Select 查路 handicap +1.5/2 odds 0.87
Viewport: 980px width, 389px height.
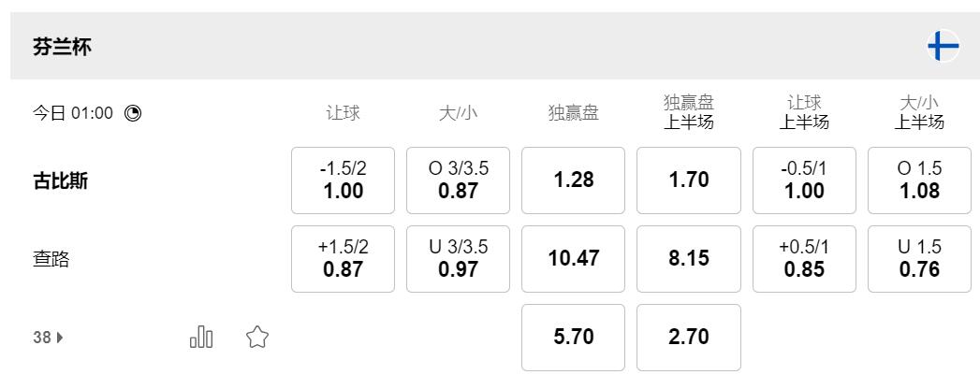pyautogui.click(x=343, y=259)
